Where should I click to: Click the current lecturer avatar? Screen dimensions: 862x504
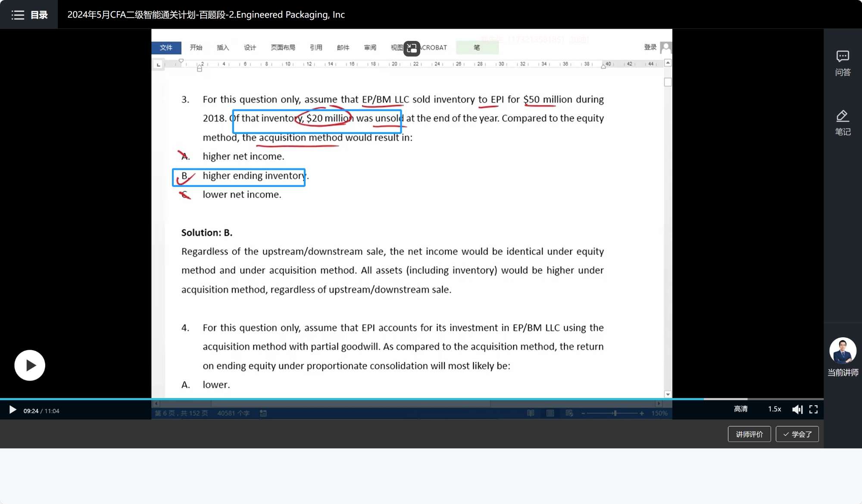pos(843,351)
